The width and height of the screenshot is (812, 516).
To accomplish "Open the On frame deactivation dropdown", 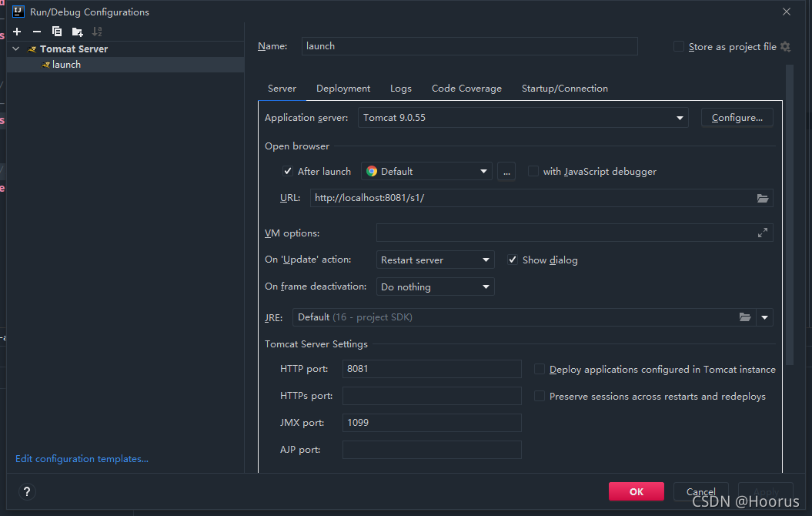I will click(x=435, y=286).
